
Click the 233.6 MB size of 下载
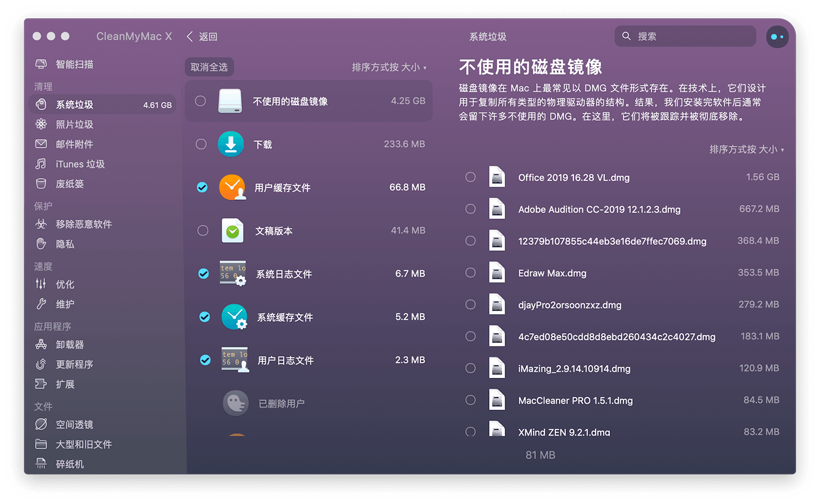404,144
